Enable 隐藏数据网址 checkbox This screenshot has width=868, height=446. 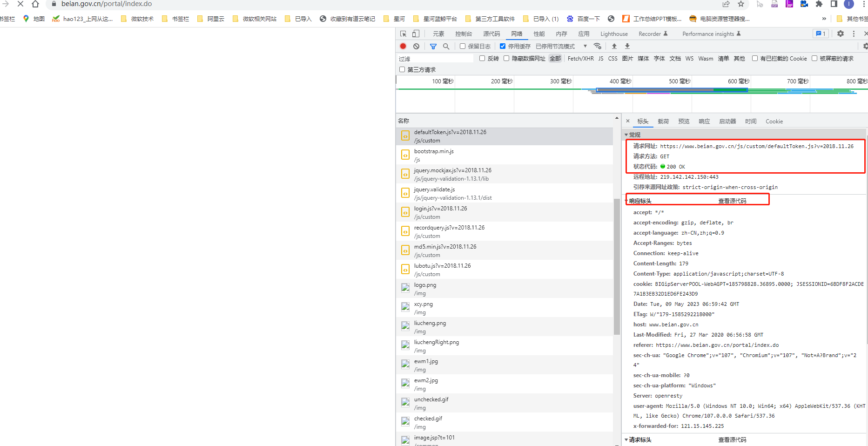(506, 58)
